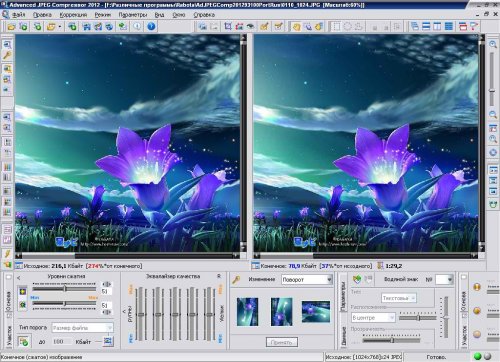Click the left image horizontal scrollbar
Viewport: 500px width, 362px height.
click(128, 256)
